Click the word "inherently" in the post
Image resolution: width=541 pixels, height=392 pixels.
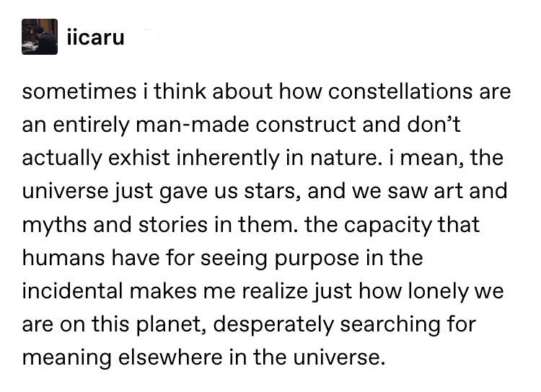[x=230, y=159]
